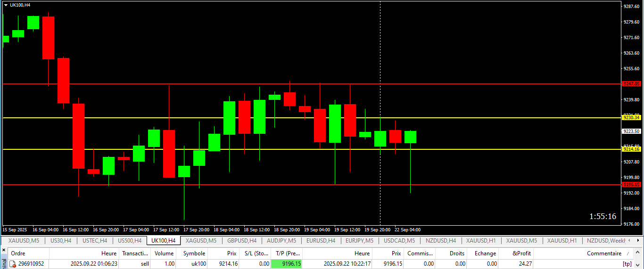Select order number 296910952
The image size is (644, 269).
(31, 264)
